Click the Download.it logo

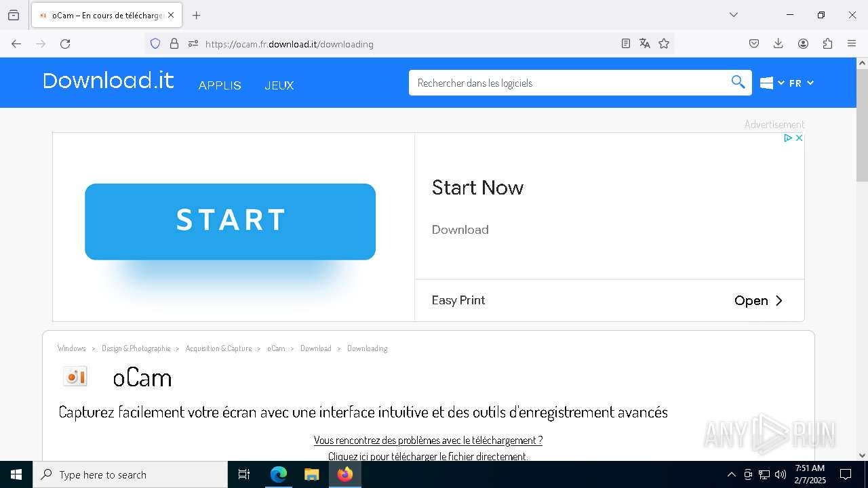click(x=108, y=81)
